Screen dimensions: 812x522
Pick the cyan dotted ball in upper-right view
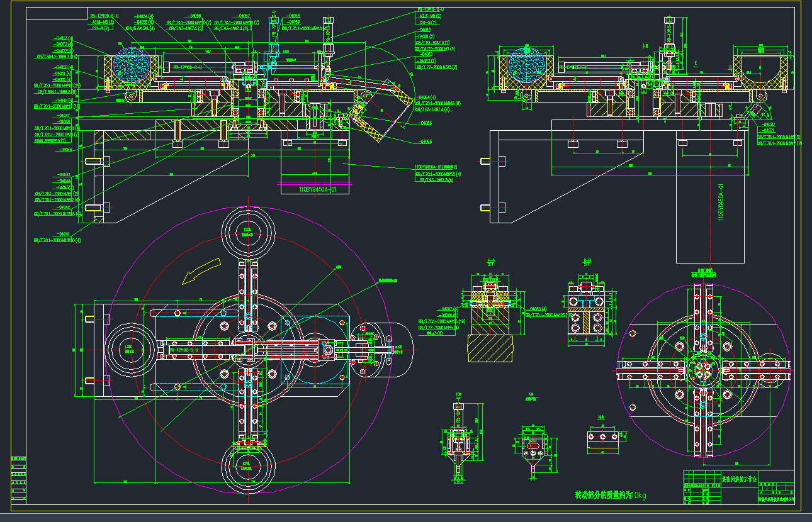coord(526,65)
